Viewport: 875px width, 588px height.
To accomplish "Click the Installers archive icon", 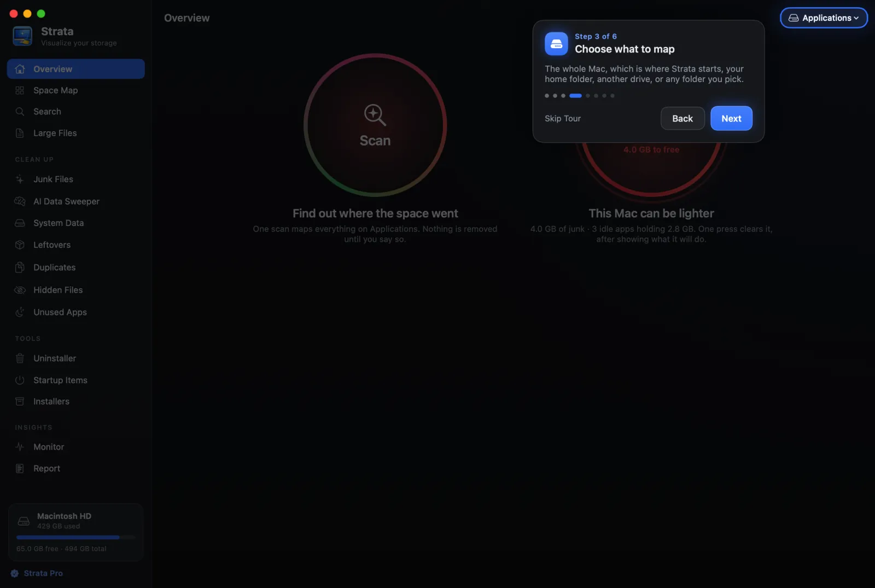I will click(x=20, y=401).
